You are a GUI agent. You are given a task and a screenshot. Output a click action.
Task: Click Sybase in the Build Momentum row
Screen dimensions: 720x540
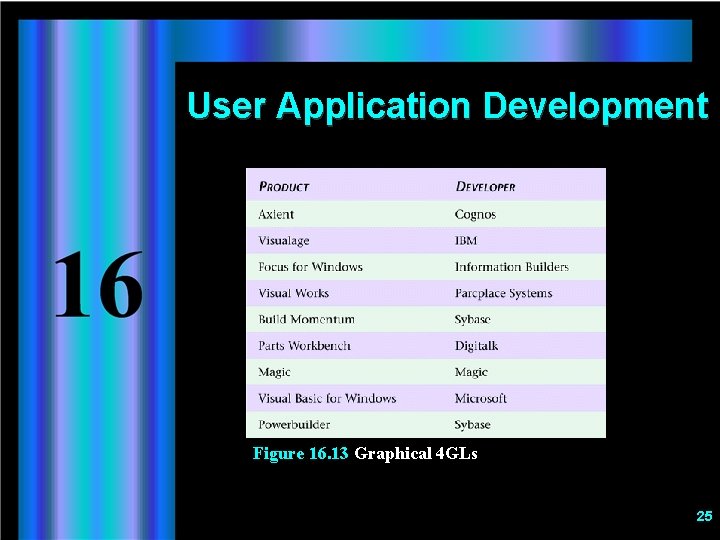pyautogui.click(x=472, y=320)
